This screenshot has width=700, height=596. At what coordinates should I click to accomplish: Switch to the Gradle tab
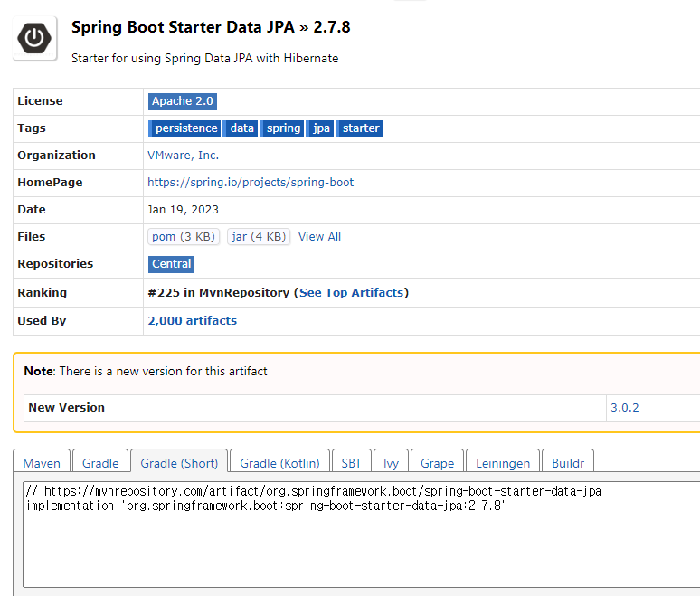[100, 462]
